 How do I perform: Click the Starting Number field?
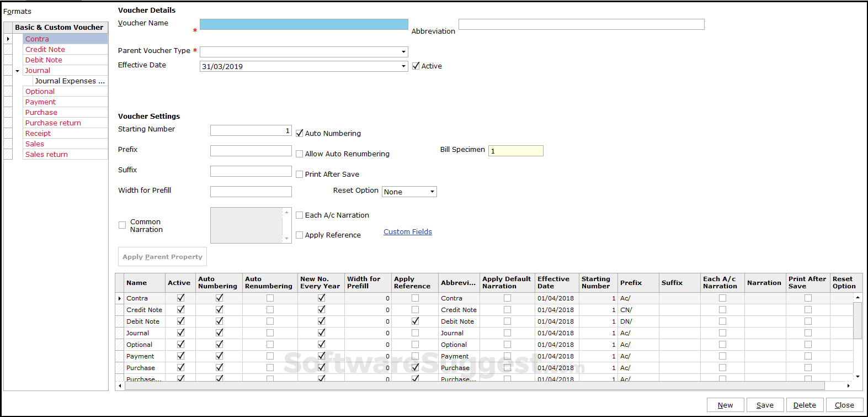251,130
